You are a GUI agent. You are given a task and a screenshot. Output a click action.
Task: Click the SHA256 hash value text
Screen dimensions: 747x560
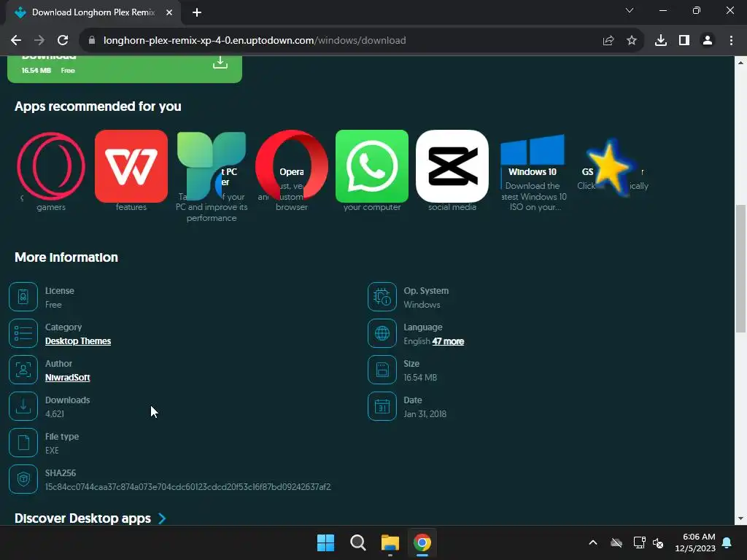click(x=188, y=486)
